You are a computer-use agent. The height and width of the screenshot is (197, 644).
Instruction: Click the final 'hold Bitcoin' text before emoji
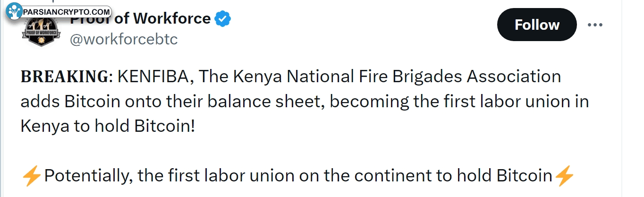(x=505, y=176)
